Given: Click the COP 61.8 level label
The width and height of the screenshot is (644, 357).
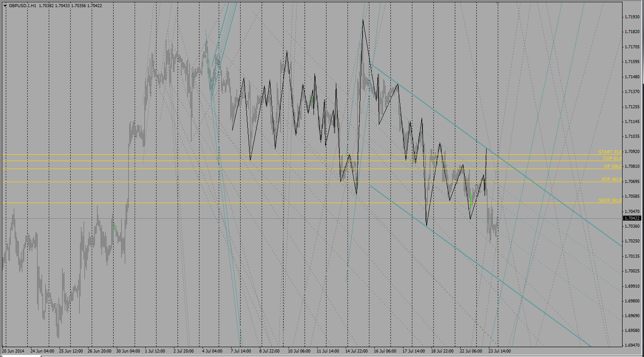Looking at the screenshot, I should [612, 158].
